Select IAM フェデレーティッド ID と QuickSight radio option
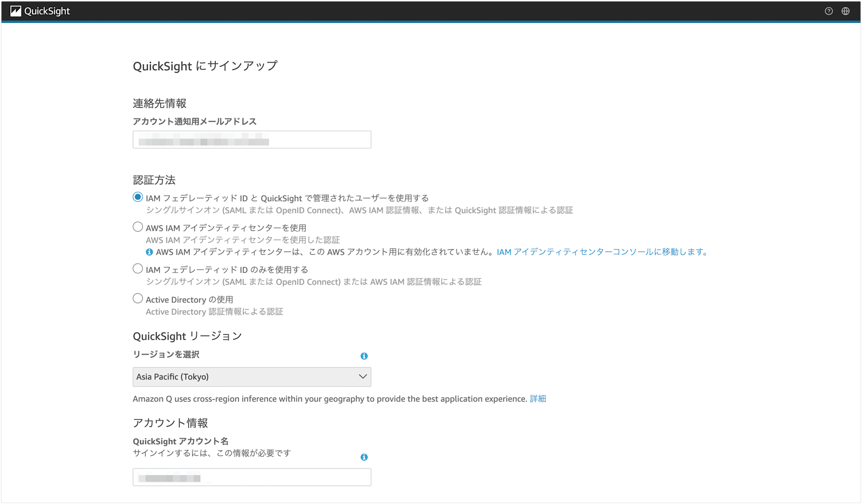This screenshot has height=504, width=862. (x=137, y=197)
